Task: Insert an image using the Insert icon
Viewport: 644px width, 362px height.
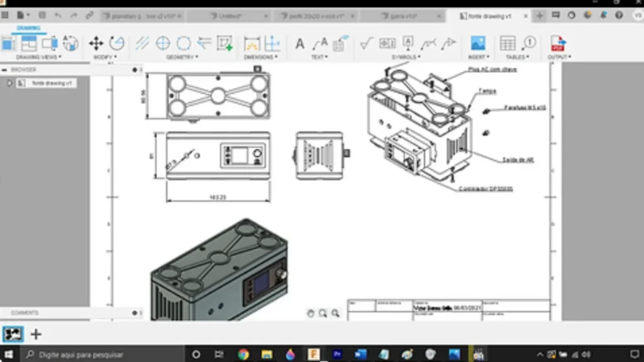Action: (x=478, y=43)
